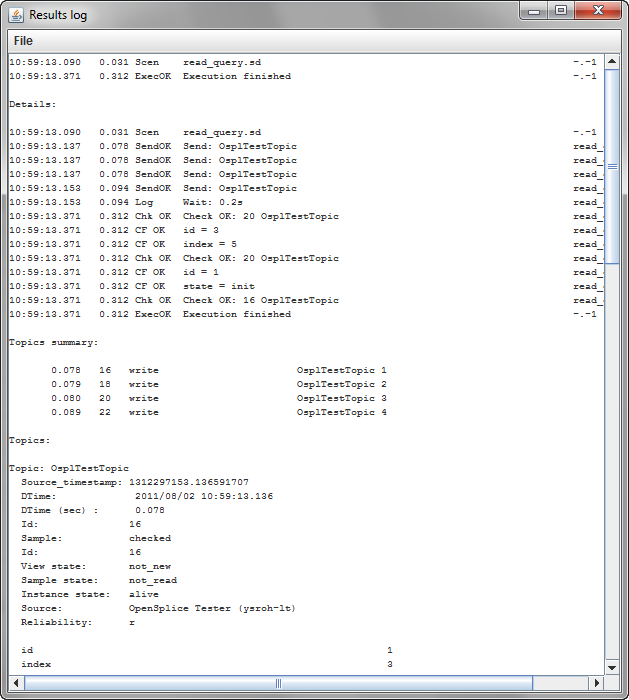This screenshot has height=700, width=629.
Task: Click Sample value 'checked'
Action: tap(150, 538)
